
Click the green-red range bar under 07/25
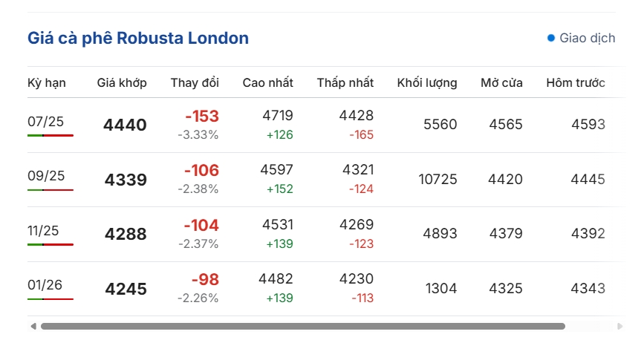[x=51, y=135]
